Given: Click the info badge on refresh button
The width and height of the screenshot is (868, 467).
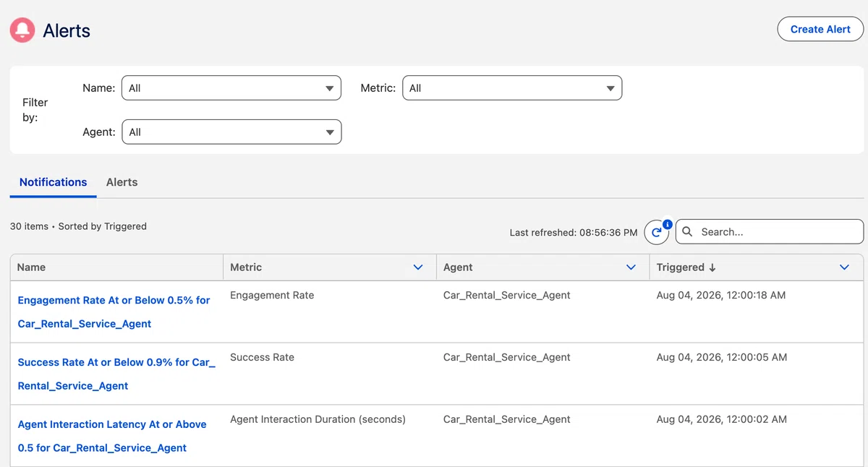Looking at the screenshot, I should pyautogui.click(x=668, y=224).
